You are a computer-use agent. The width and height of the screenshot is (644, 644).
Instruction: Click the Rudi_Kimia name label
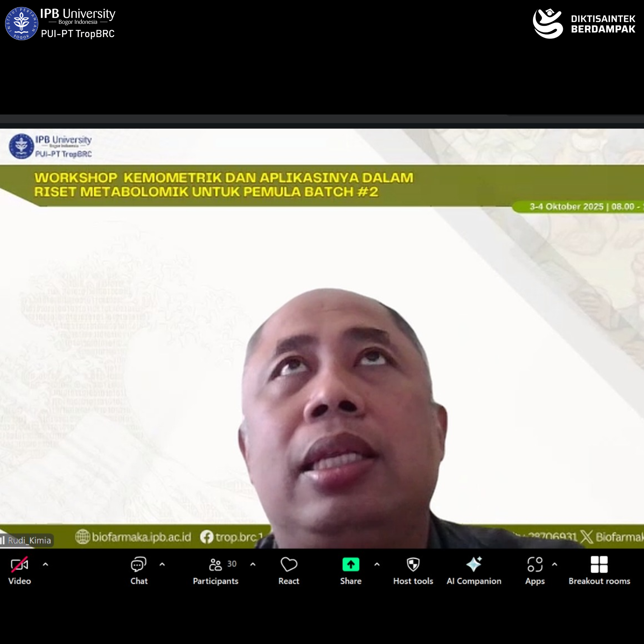(x=29, y=540)
